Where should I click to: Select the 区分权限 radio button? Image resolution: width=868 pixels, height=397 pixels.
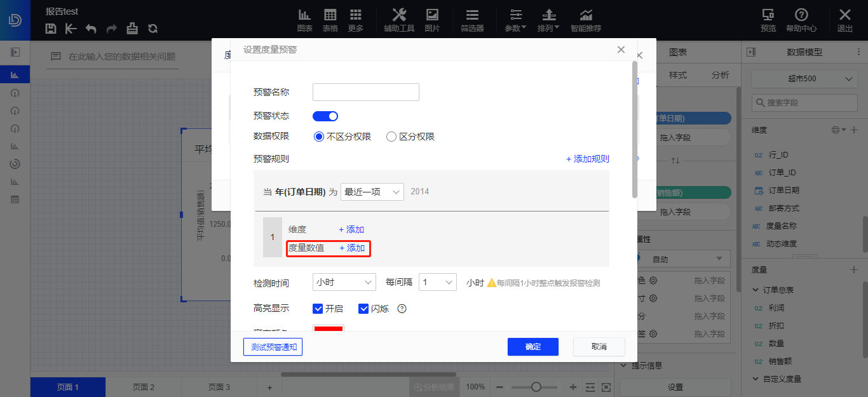(391, 137)
